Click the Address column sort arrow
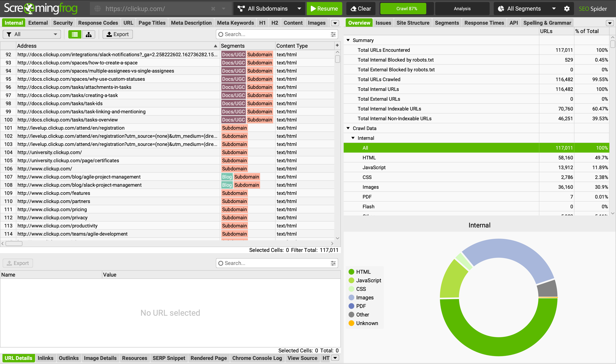616x364 pixels. [x=215, y=46]
